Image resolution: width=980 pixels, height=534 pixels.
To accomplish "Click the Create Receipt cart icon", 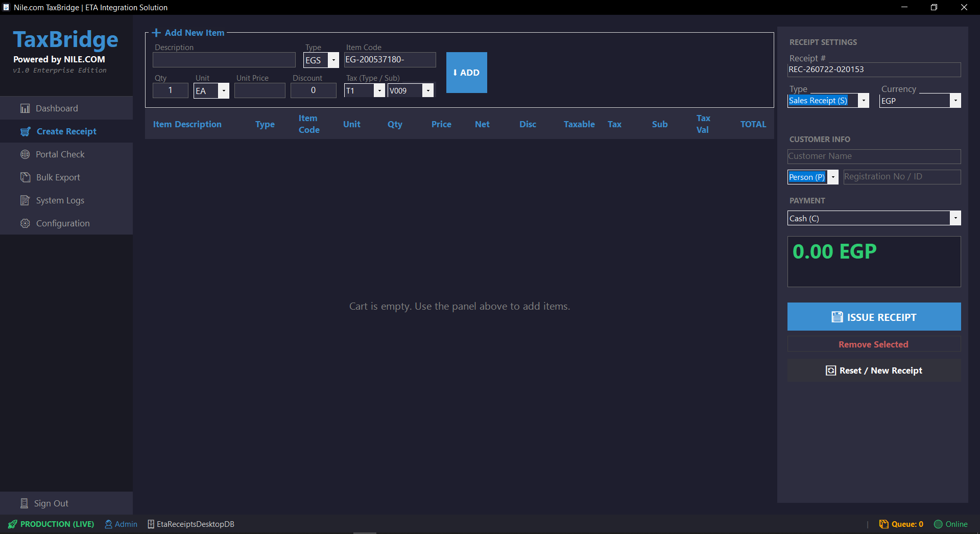I will tap(26, 131).
